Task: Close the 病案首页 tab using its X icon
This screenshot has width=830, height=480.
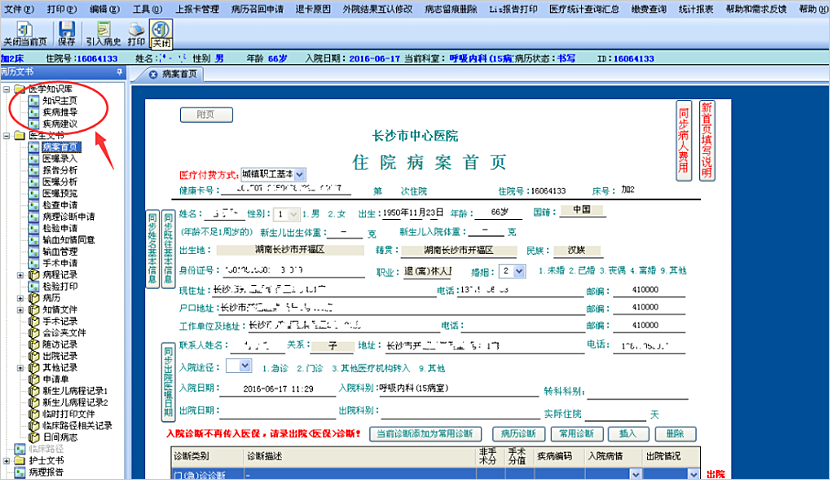Action: coord(154,75)
